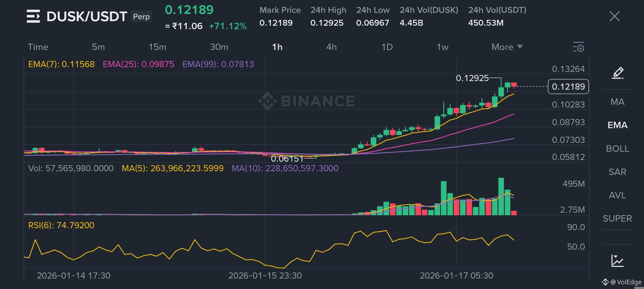
Task: Click the ₹11.06 converted price
Action: [187, 26]
